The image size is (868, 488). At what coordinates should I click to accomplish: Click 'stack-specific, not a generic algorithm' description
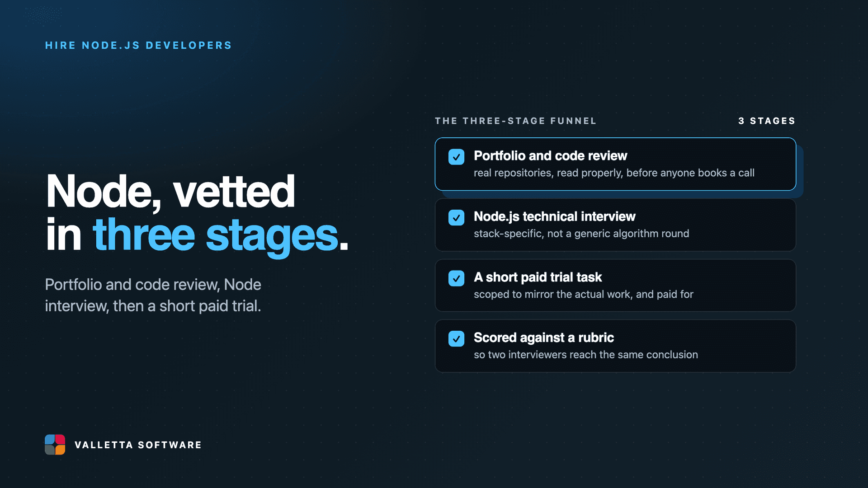[x=581, y=234]
